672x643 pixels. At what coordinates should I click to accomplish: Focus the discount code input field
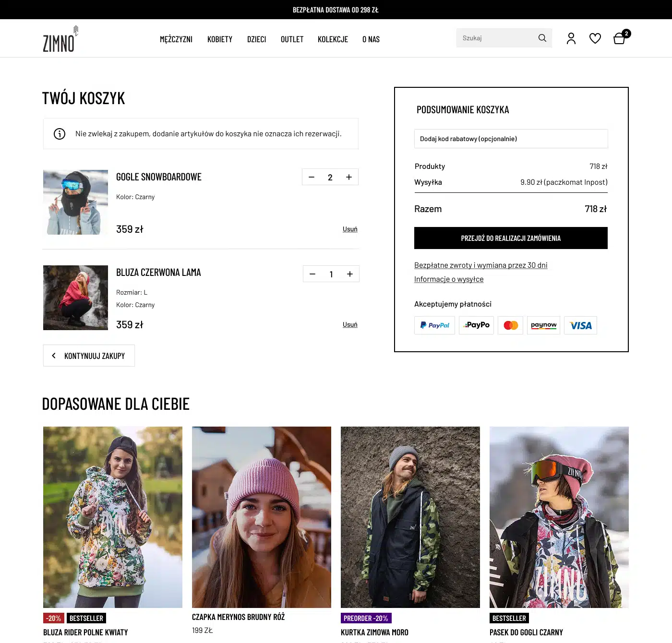tap(511, 139)
